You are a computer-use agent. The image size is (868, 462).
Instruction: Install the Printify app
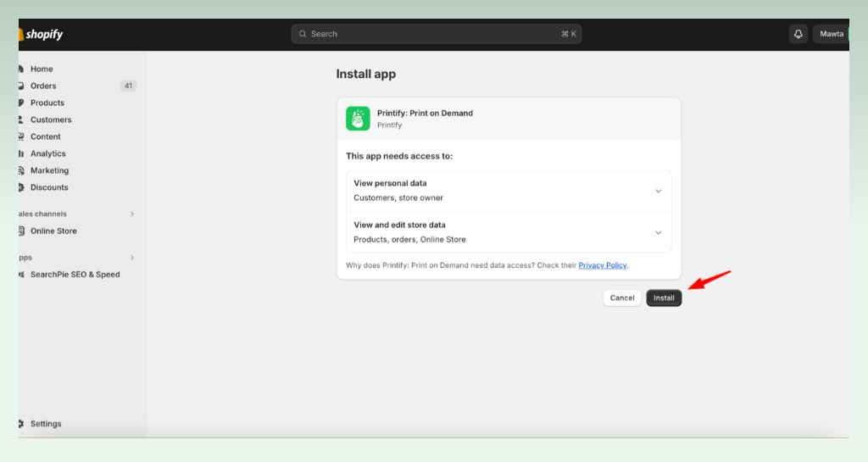[x=664, y=298]
